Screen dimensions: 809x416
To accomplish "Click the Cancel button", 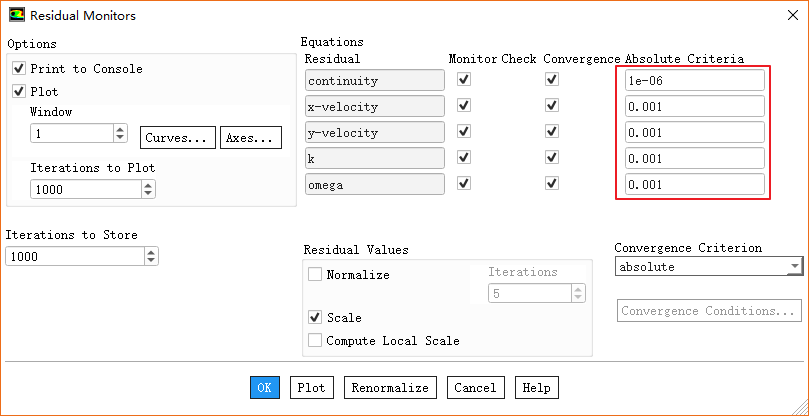I will [474, 388].
